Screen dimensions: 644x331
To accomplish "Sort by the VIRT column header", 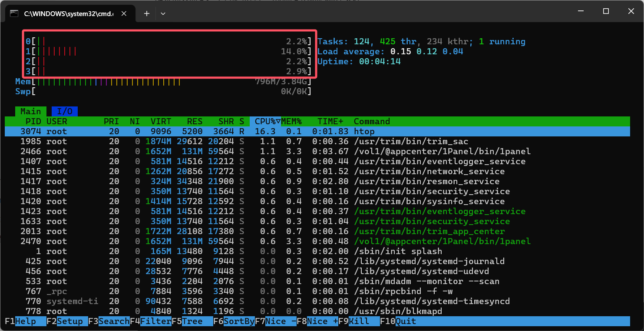I will pyautogui.click(x=161, y=121).
